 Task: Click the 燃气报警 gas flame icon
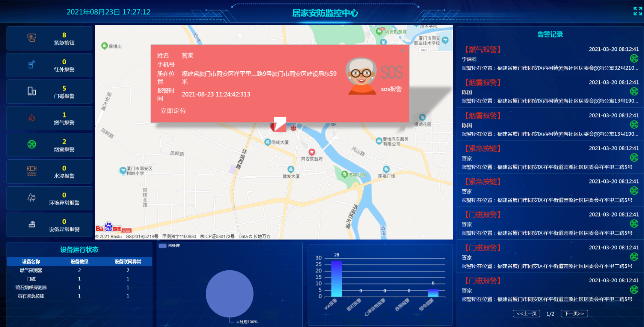point(32,118)
